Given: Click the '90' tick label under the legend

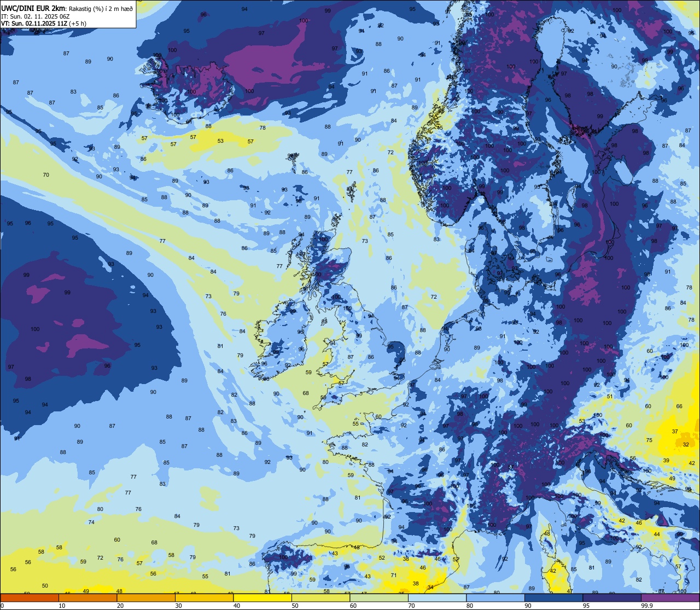Looking at the screenshot, I should [528, 606].
